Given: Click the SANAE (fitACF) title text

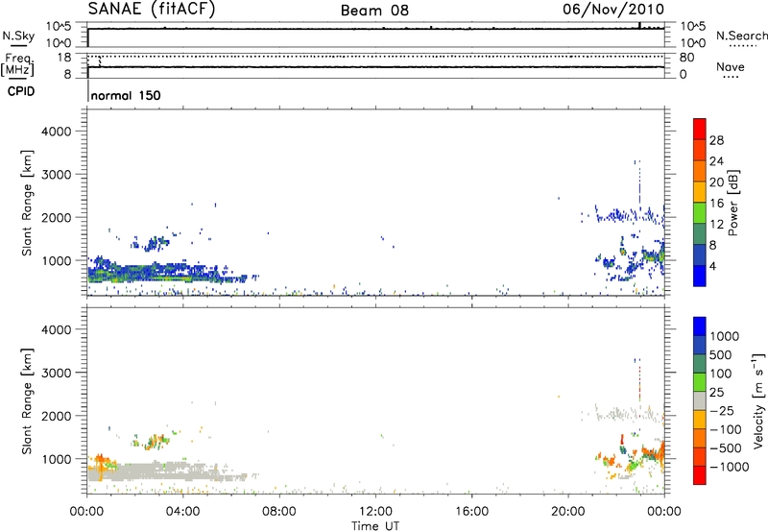Looking at the screenshot, I should tap(152, 9).
